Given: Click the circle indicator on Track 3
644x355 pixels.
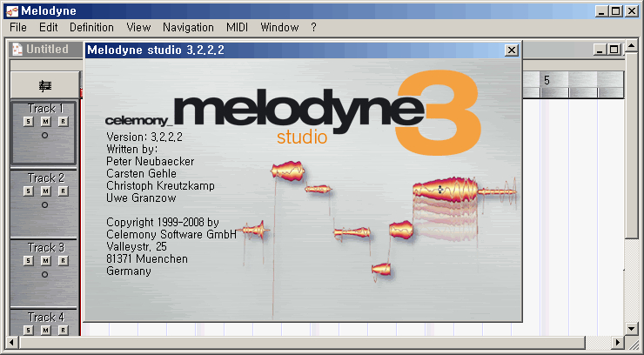Looking at the screenshot, I should [44, 274].
